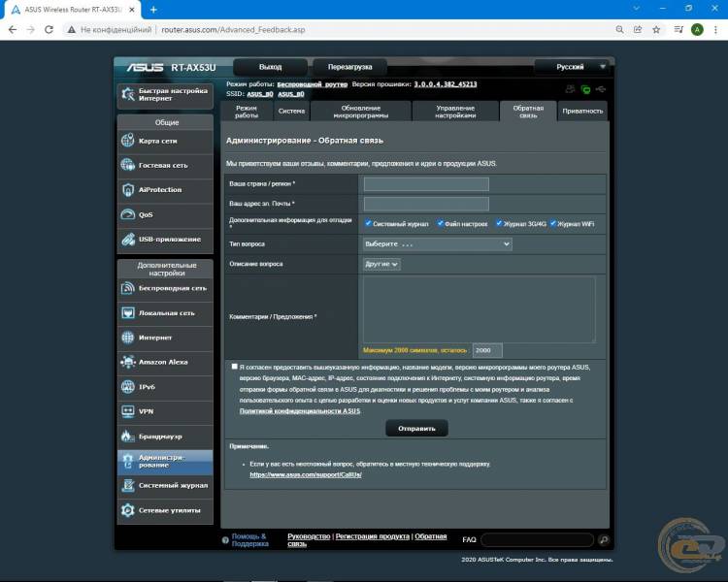Open the Гостевая сеть icon
Viewport: 728px width, 582px height.
(x=128, y=165)
